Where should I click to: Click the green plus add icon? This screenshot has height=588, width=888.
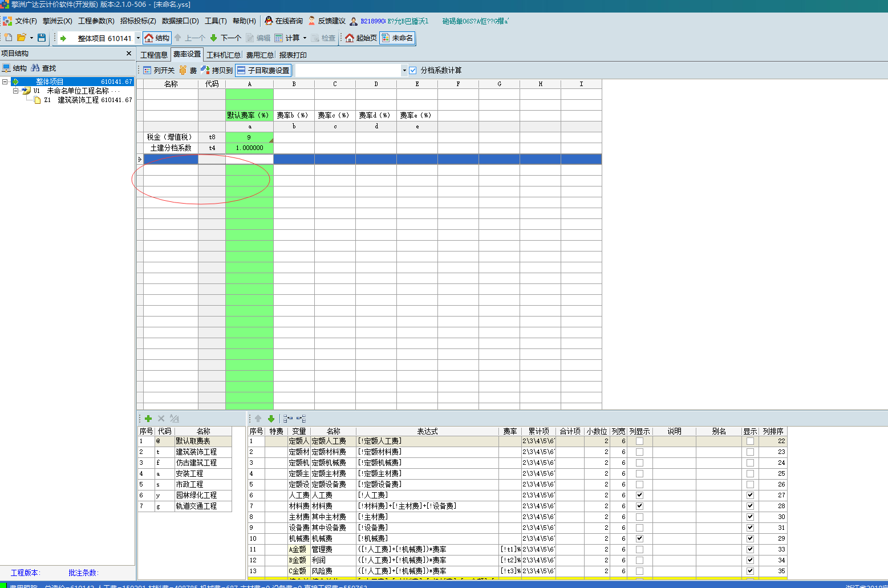[148, 419]
